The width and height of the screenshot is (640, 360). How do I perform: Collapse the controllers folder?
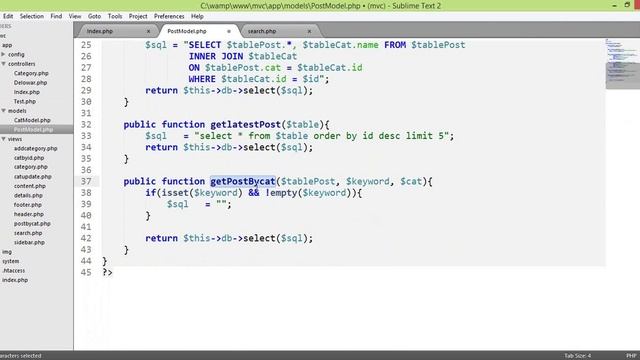[x=3, y=64]
